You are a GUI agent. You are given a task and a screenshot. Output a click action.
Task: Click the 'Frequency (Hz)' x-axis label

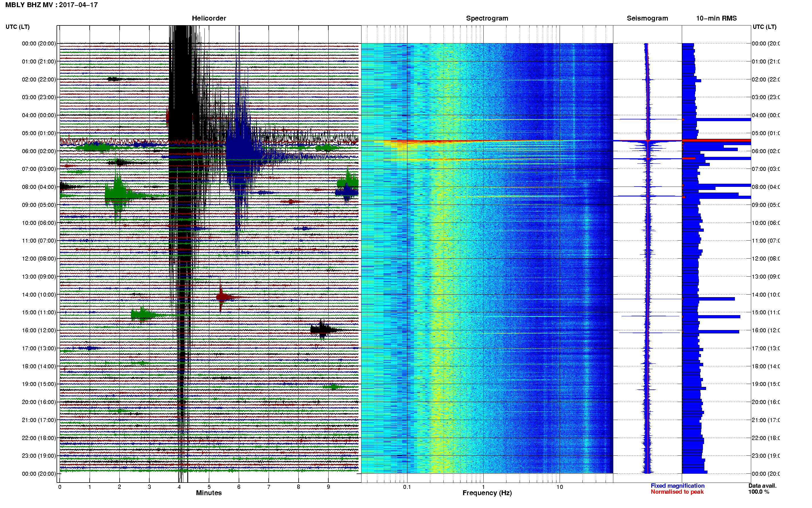click(x=487, y=493)
